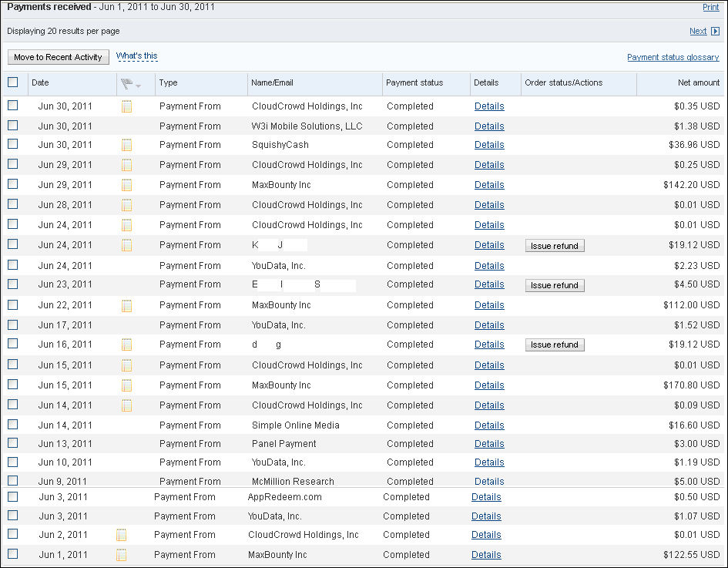Viewport: 728px width, 568px height.
Task: Issue refund for Jun 23 $4.50 payment
Action: coord(555,285)
